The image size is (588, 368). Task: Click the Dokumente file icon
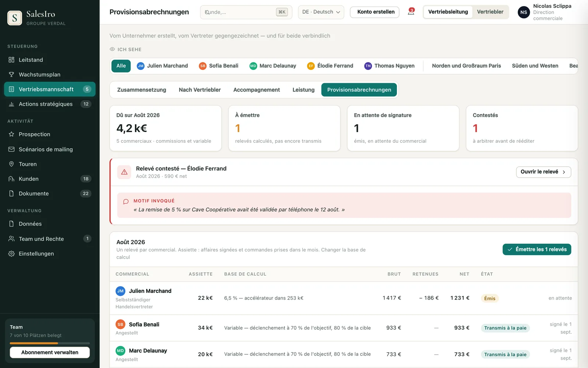pyautogui.click(x=11, y=194)
